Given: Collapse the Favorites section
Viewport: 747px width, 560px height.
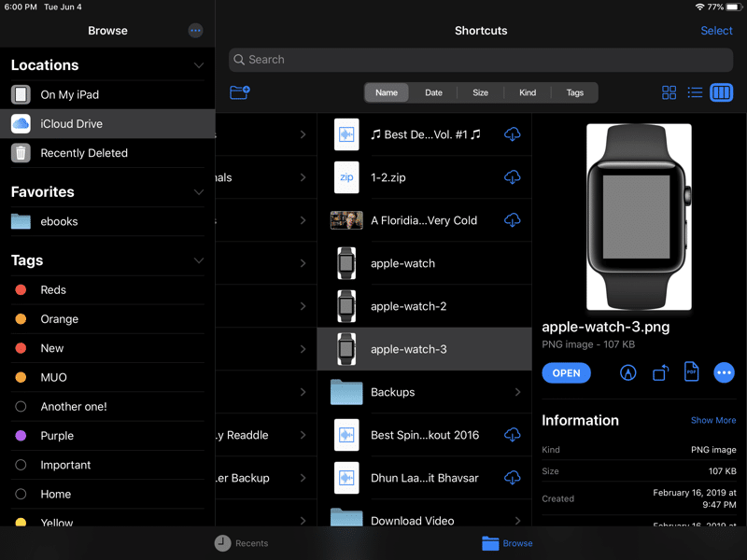Looking at the screenshot, I should pos(198,192).
